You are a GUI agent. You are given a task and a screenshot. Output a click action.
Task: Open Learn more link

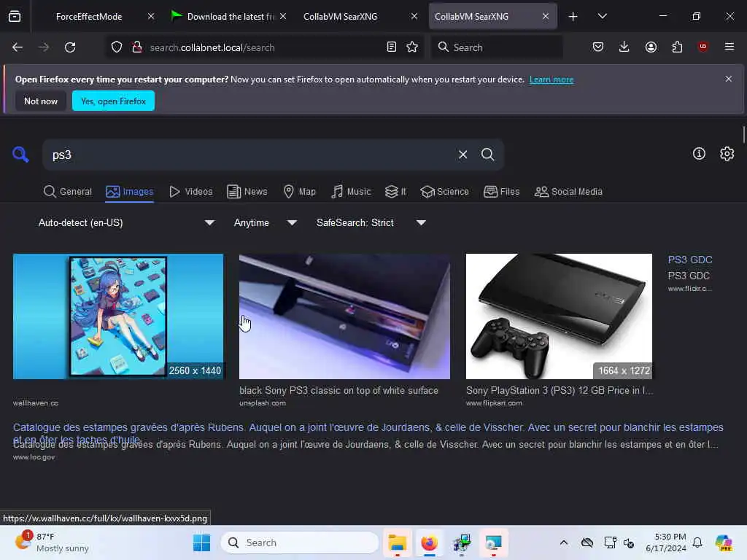coord(551,79)
